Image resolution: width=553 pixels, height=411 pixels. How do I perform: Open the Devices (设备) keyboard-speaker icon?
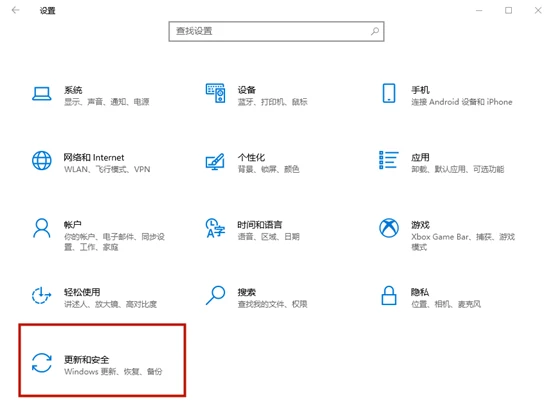pyautogui.click(x=215, y=93)
